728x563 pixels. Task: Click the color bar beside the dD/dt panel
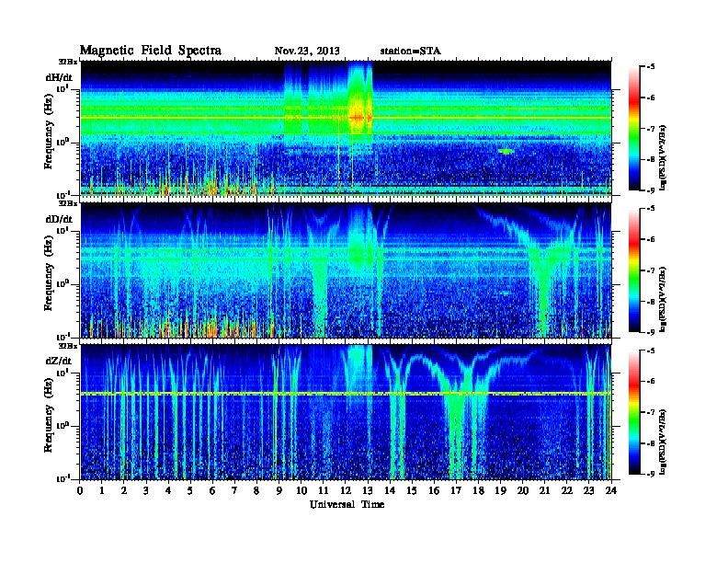tap(634, 270)
